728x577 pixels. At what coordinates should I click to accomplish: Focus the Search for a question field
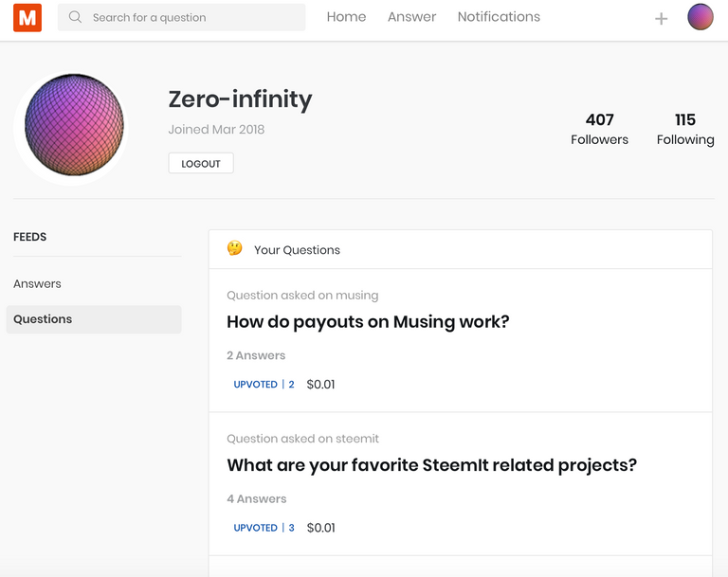click(x=182, y=17)
